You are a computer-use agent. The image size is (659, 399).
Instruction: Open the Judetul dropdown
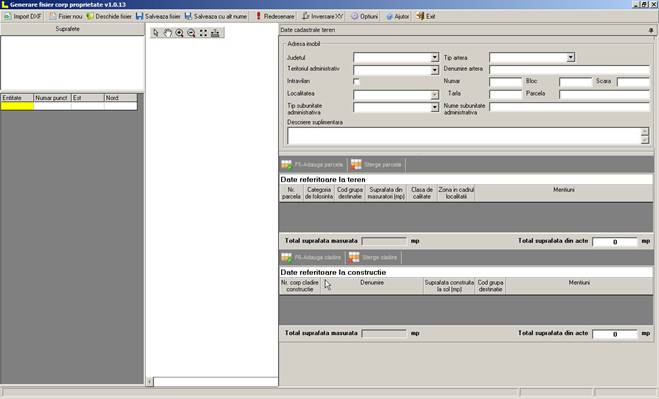[435, 57]
